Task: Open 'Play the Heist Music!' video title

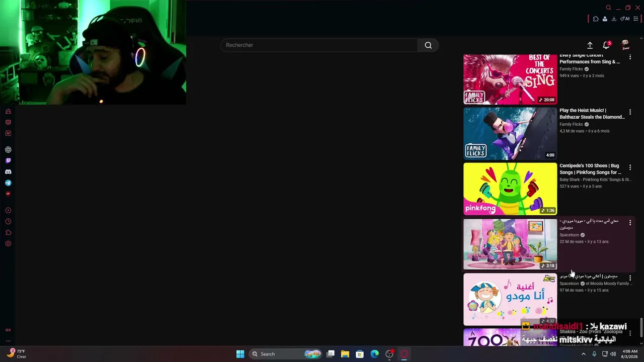Action: [592, 114]
